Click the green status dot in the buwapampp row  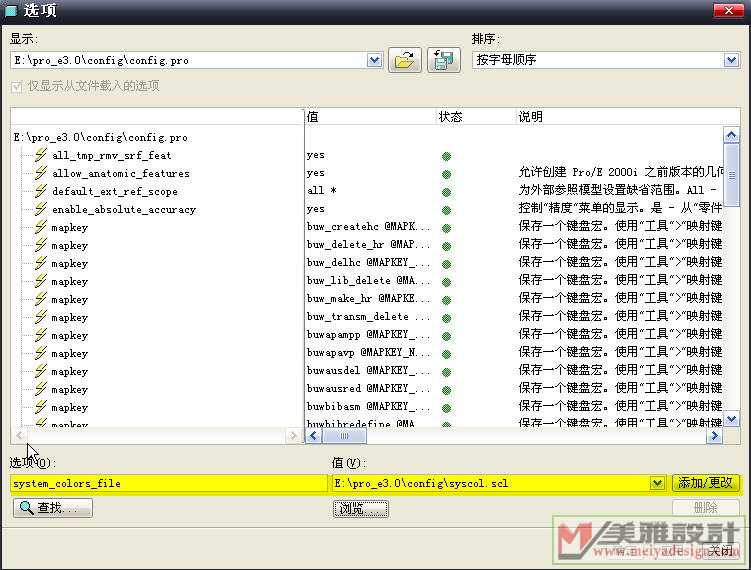click(446, 336)
